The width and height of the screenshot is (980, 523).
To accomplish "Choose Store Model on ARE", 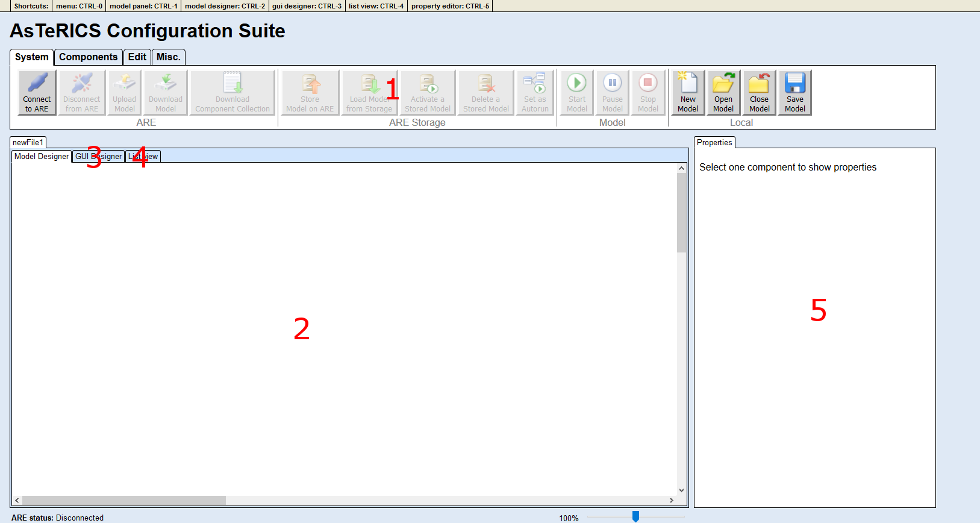I will pyautogui.click(x=310, y=92).
